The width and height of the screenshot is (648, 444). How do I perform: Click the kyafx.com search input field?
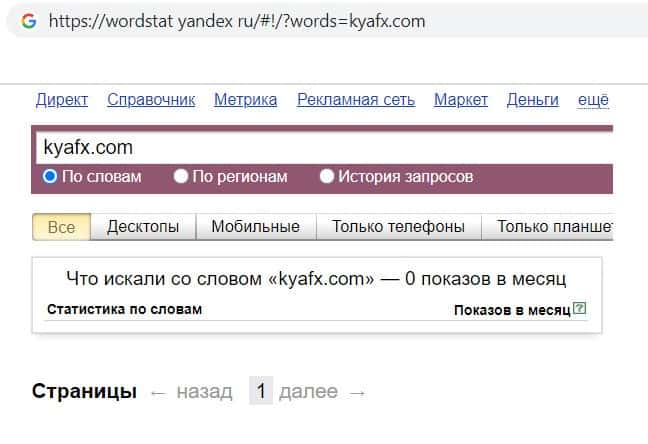coord(324,148)
